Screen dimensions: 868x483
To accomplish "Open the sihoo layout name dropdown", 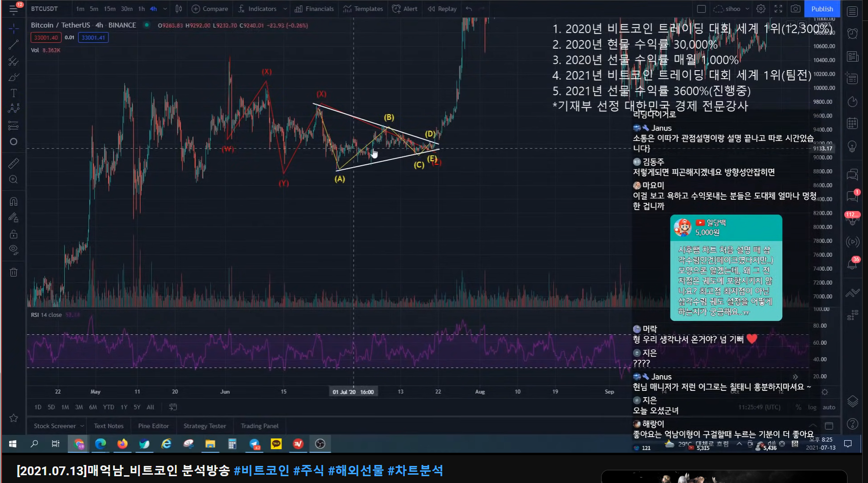I will point(732,9).
